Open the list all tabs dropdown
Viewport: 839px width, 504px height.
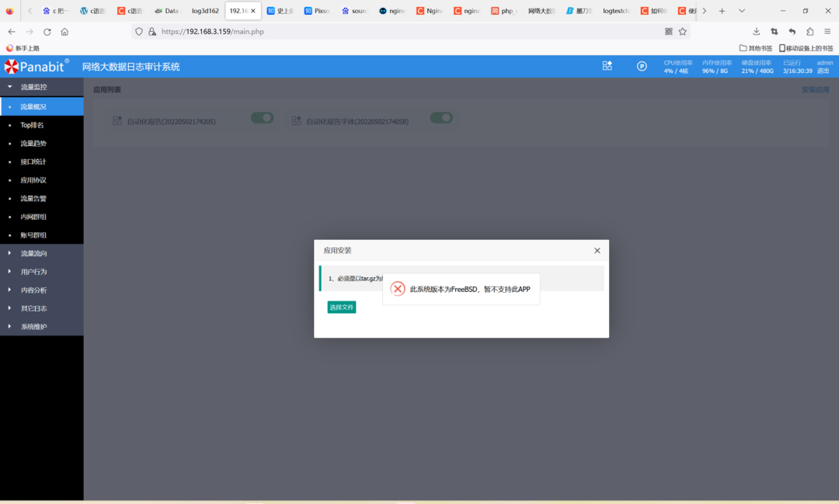(742, 11)
